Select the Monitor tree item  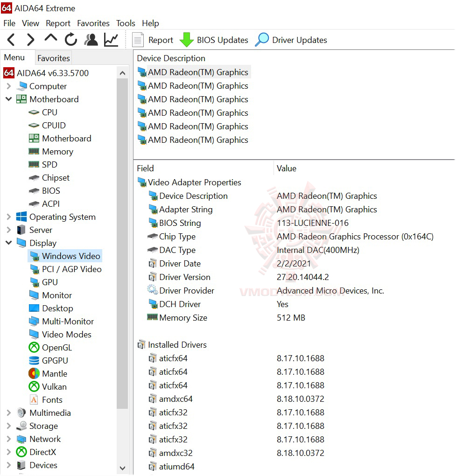click(50, 295)
